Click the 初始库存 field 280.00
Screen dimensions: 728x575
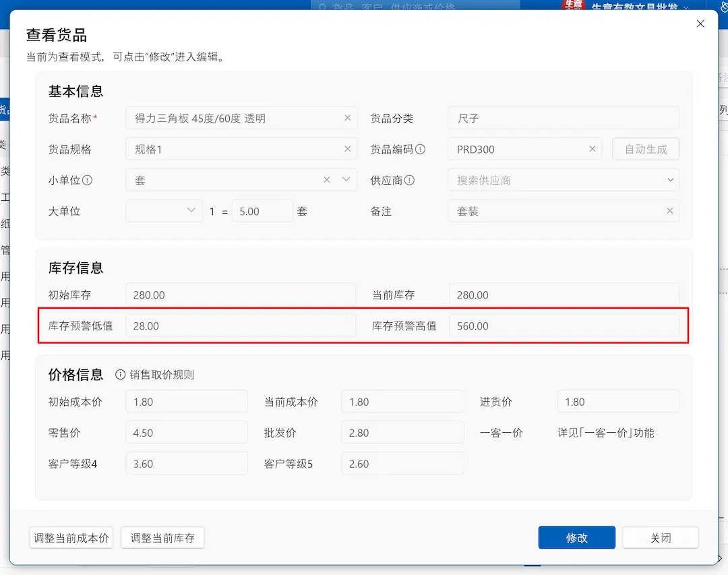click(241, 295)
